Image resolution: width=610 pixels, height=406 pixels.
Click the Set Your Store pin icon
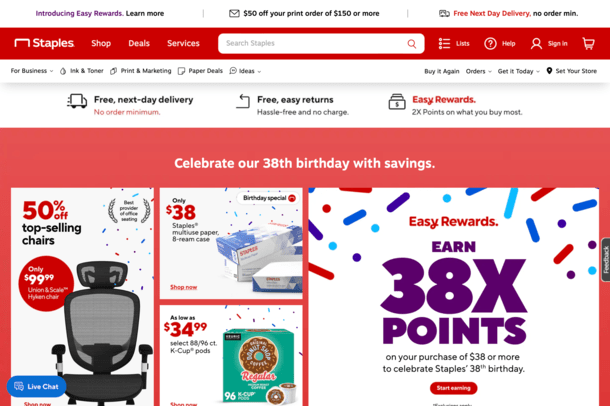(549, 71)
